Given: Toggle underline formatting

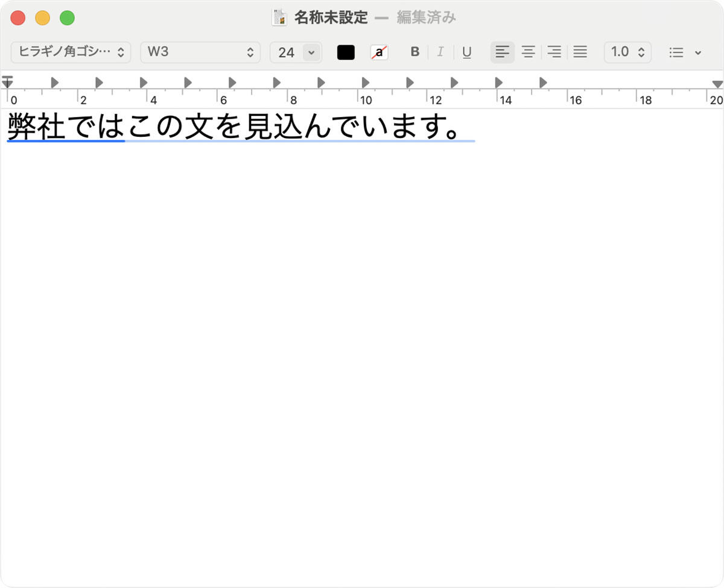Looking at the screenshot, I should click(466, 52).
